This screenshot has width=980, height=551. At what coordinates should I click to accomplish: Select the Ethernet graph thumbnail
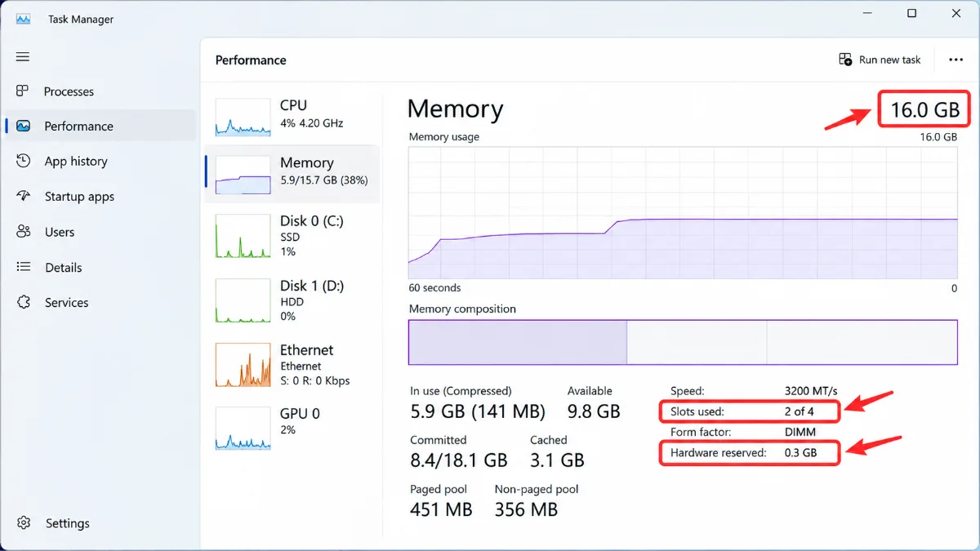[x=243, y=365]
